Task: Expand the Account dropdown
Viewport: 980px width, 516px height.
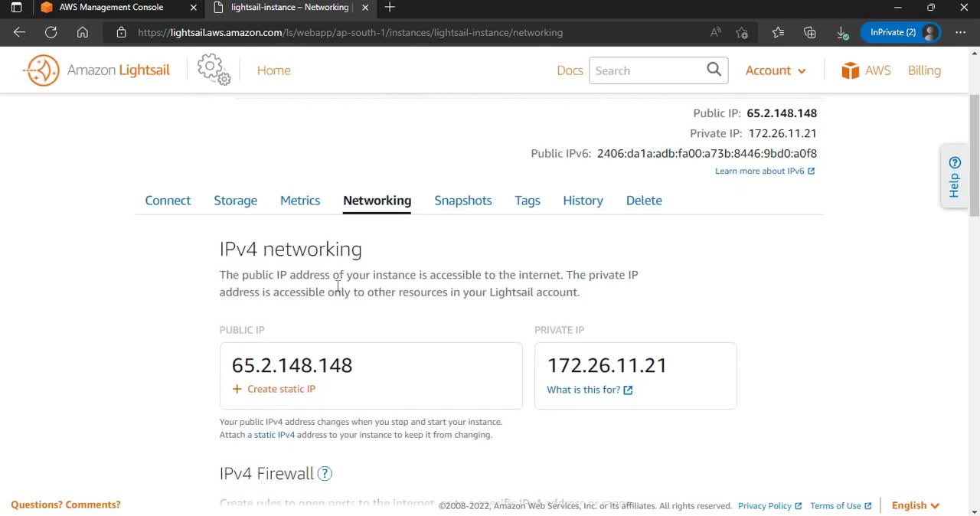Action: coord(776,70)
